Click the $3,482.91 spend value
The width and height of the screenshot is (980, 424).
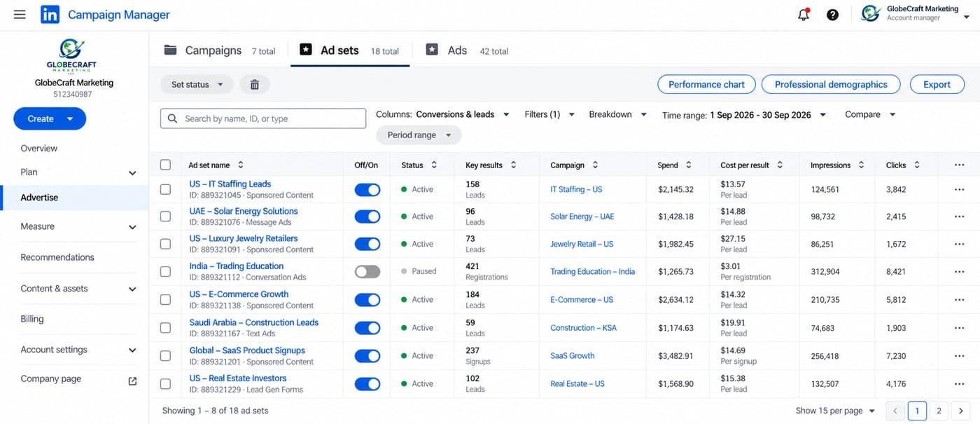click(x=675, y=356)
